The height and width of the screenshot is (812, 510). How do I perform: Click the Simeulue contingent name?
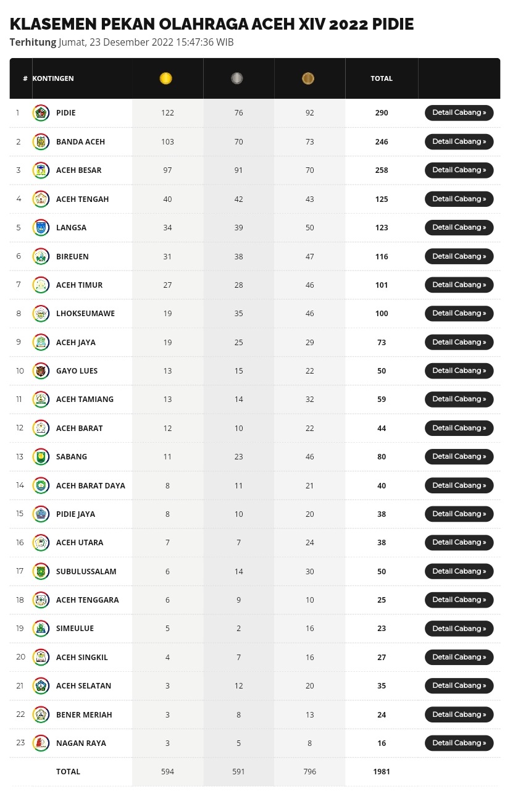click(75, 629)
